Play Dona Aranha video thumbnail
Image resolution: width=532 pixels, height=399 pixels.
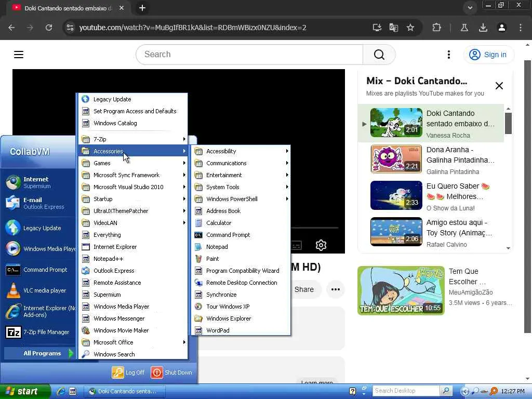[x=396, y=159]
